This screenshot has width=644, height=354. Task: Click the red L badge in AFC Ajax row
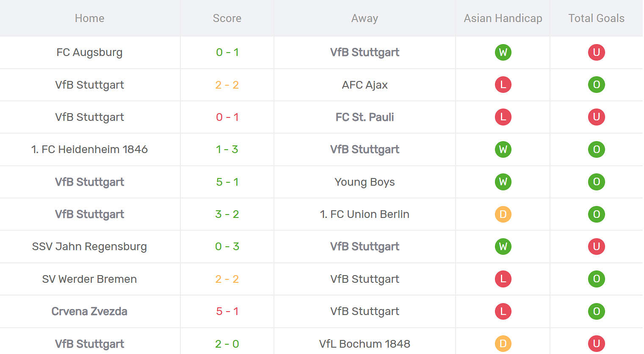pos(503,84)
